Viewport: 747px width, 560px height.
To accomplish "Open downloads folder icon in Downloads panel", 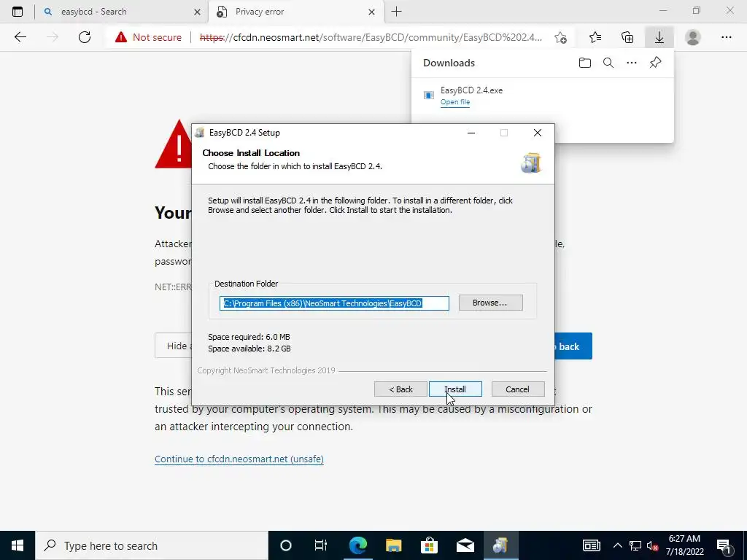I will click(x=584, y=63).
